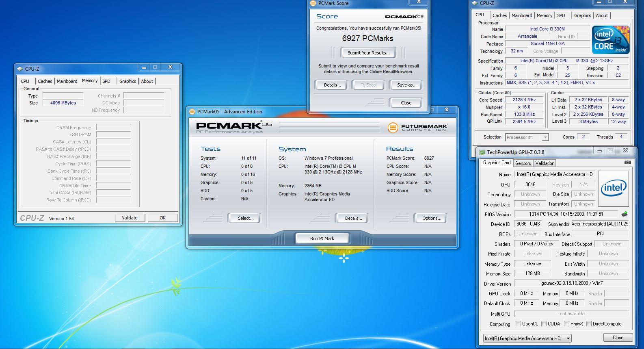Open About tab in right CPU-Z window
The width and height of the screenshot is (644, 349).
point(602,15)
